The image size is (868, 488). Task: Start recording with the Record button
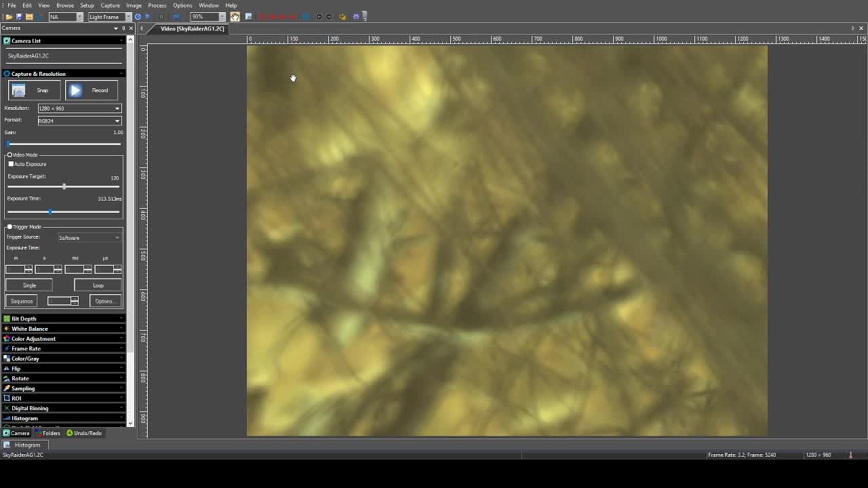pyautogui.click(x=92, y=90)
